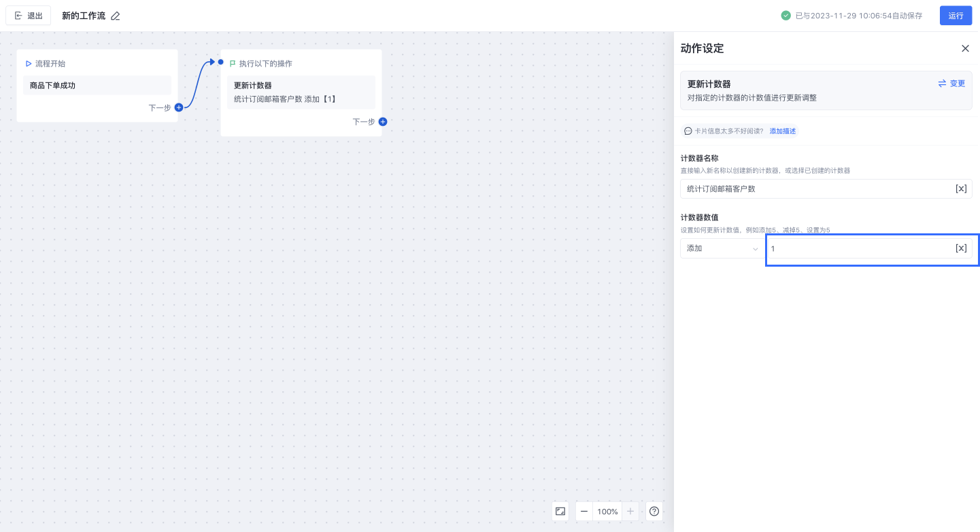Click the variable [x] icon in counter value field
The height and width of the screenshot is (532, 980).
click(961, 248)
